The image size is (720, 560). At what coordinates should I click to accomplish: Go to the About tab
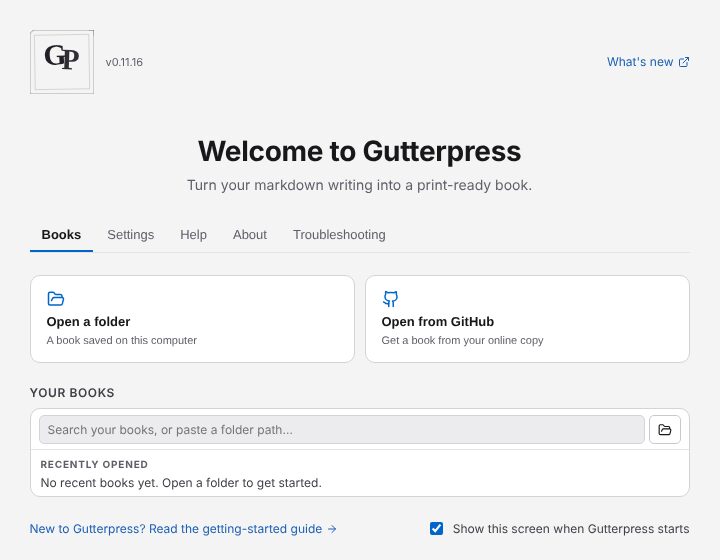point(250,235)
